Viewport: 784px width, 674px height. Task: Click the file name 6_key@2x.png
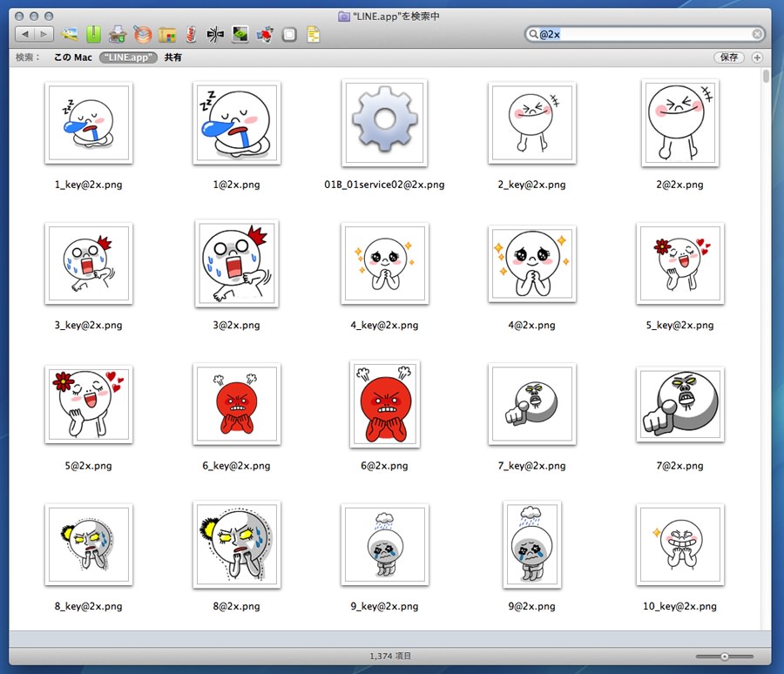(x=236, y=466)
